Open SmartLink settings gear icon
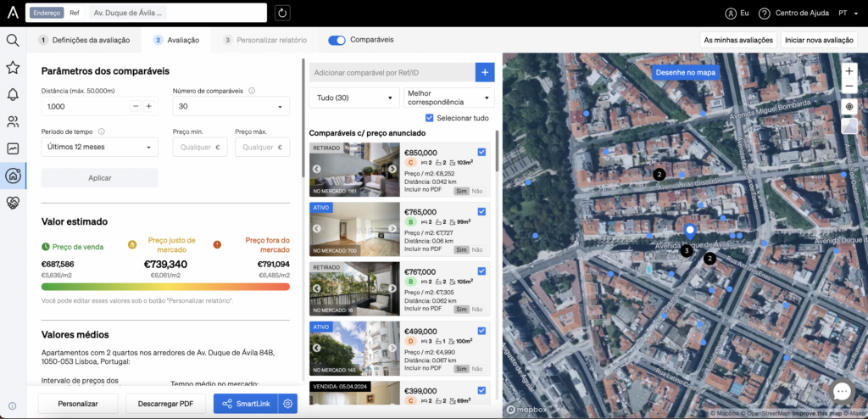Screen dimensions: 868x419 pyautogui.click(x=287, y=404)
